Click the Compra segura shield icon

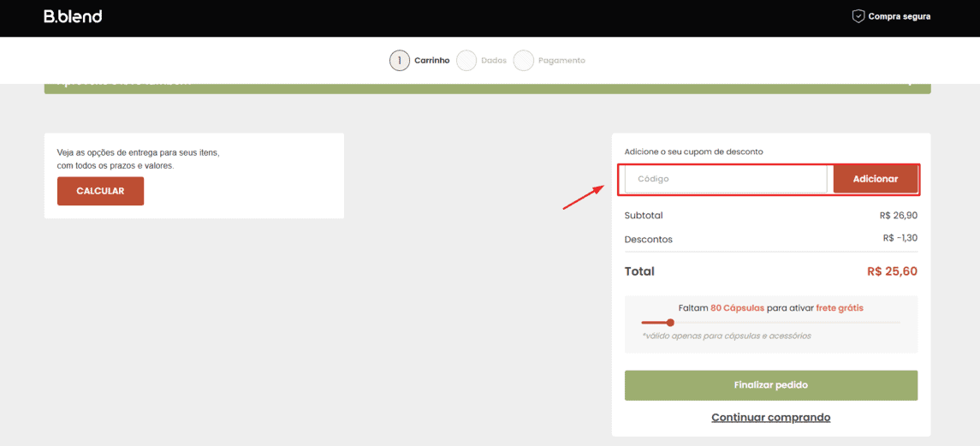[858, 16]
